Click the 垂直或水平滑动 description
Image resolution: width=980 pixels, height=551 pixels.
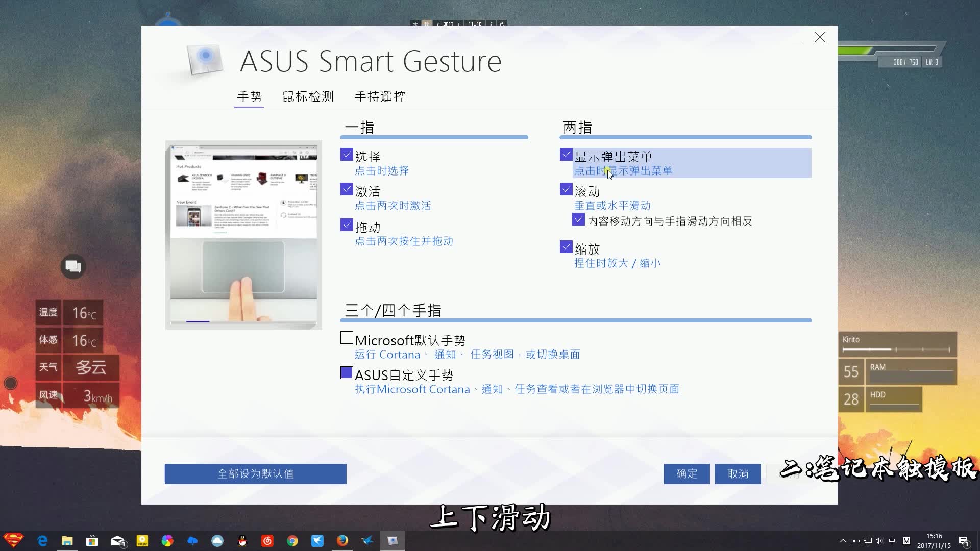[612, 206]
